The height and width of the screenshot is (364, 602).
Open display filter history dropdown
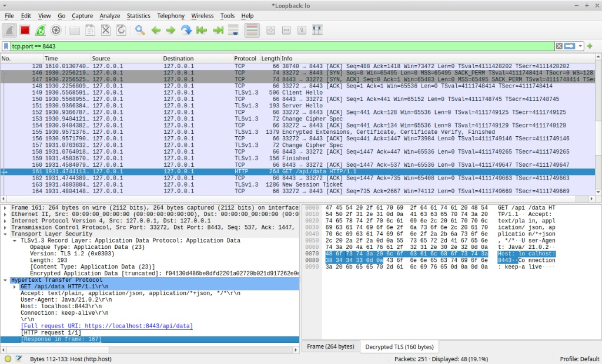(x=580, y=46)
